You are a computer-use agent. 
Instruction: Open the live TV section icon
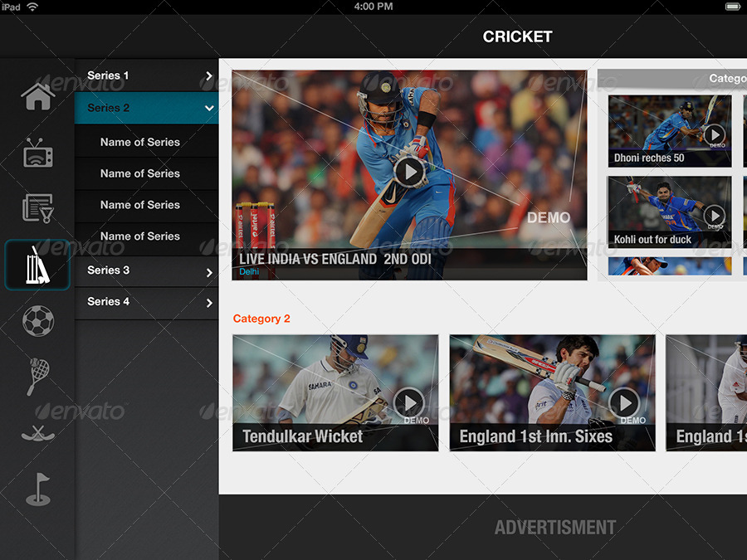pos(37,153)
